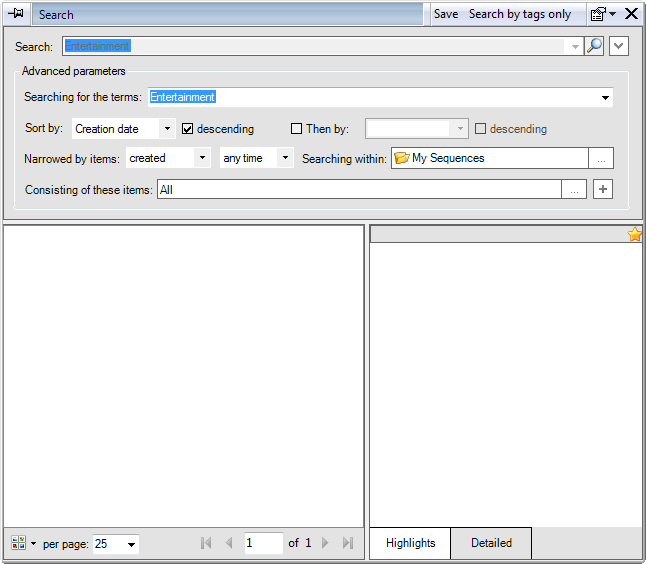Image resolution: width=646 pixels, height=564 pixels.
Task: Switch to the Detailed tab
Action: 491,543
